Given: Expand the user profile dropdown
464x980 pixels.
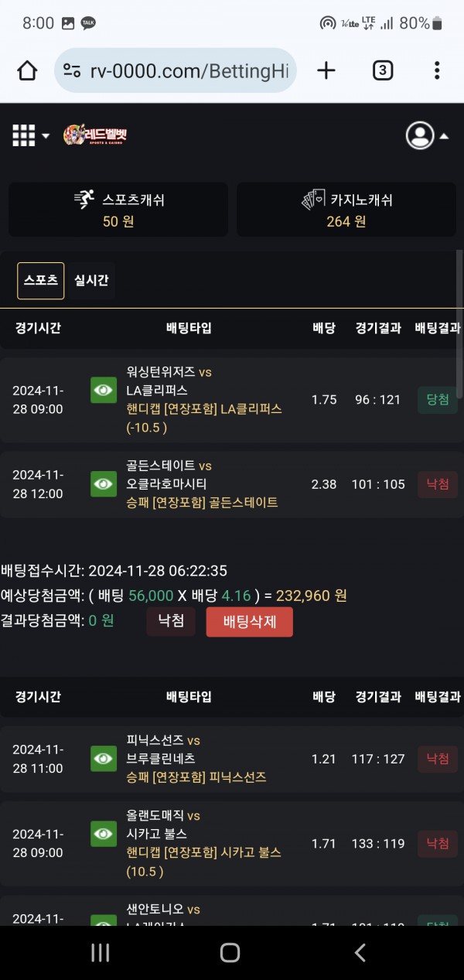Looking at the screenshot, I should (x=427, y=135).
